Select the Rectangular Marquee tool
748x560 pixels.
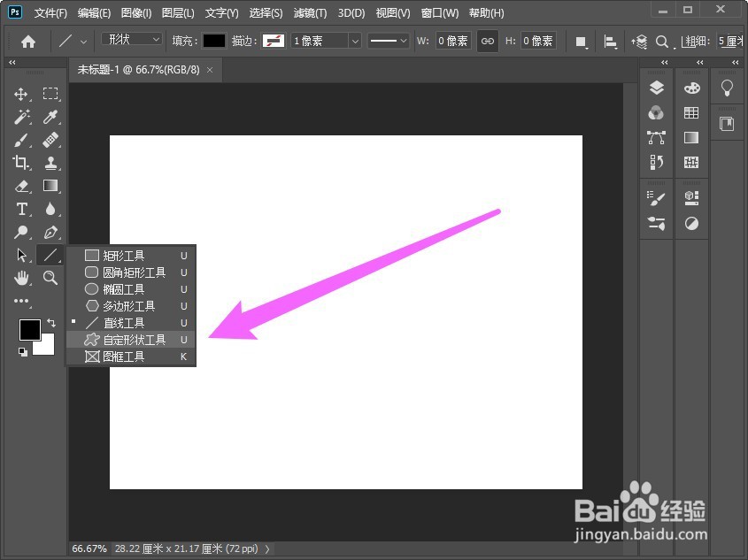tap(50, 94)
